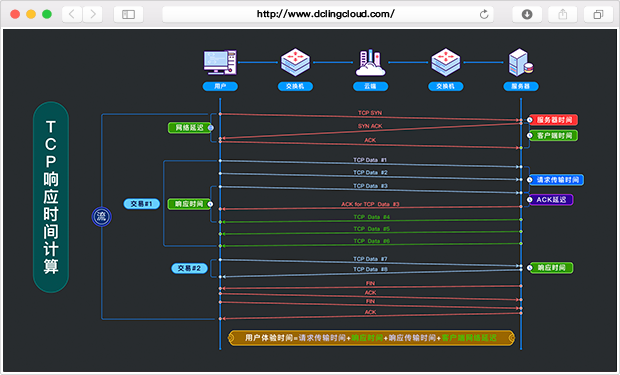This screenshot has width=620, height=375.
Task: Click the green TCP Data #5 label
Action: [371, 229]
